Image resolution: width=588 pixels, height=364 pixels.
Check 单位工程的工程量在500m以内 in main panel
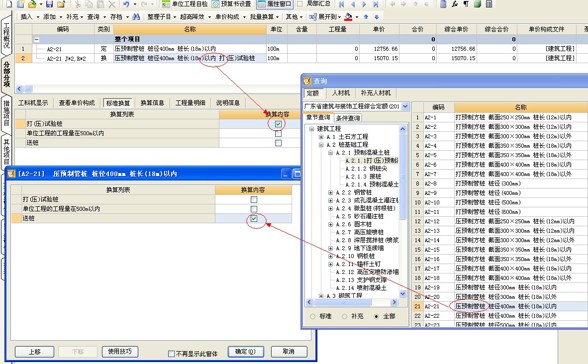coord(278,133)
